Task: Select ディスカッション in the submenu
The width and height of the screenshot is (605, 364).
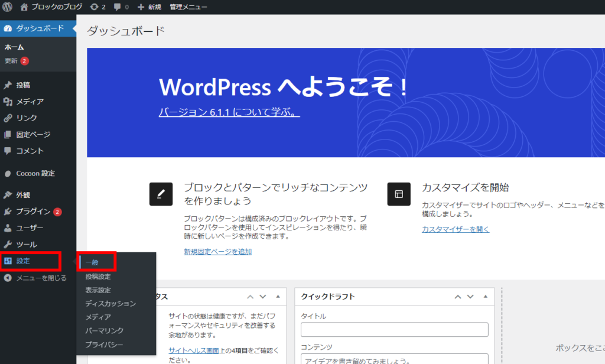Action: tap(110, 303)
